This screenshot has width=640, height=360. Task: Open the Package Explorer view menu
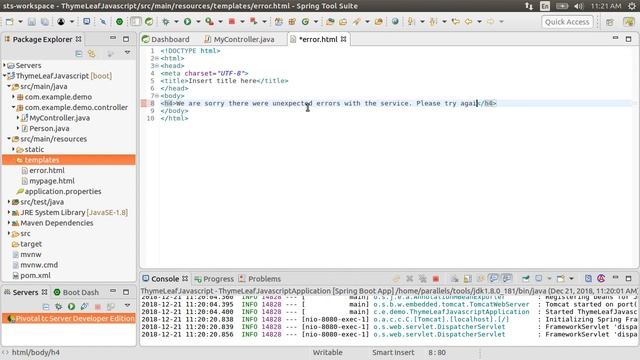[x=127, y=53]
